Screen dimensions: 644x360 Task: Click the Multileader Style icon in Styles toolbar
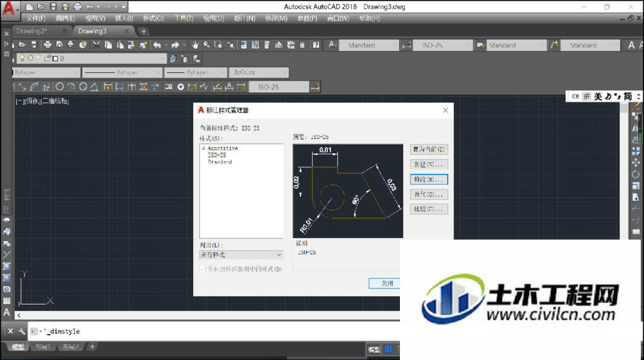pyautogui.click(x=554, y=45)
